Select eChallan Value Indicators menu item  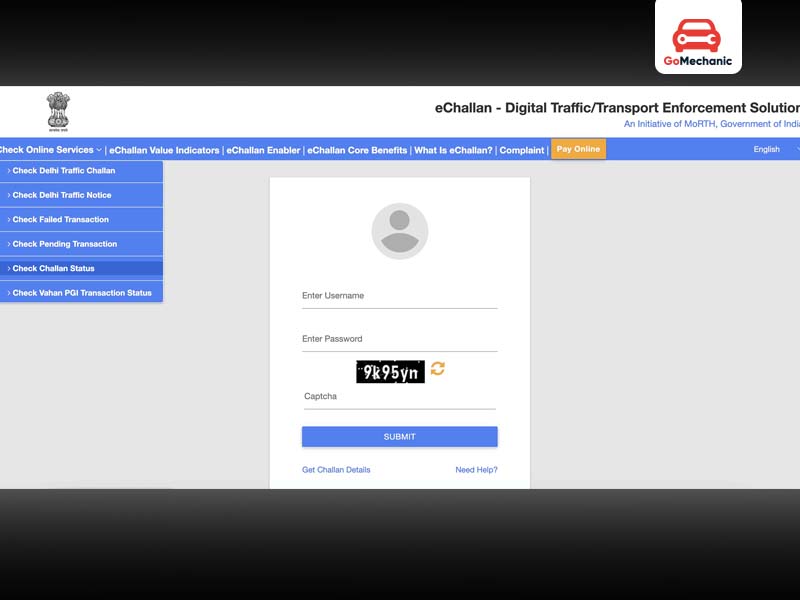pyautogui.click(x=163, y=149)
